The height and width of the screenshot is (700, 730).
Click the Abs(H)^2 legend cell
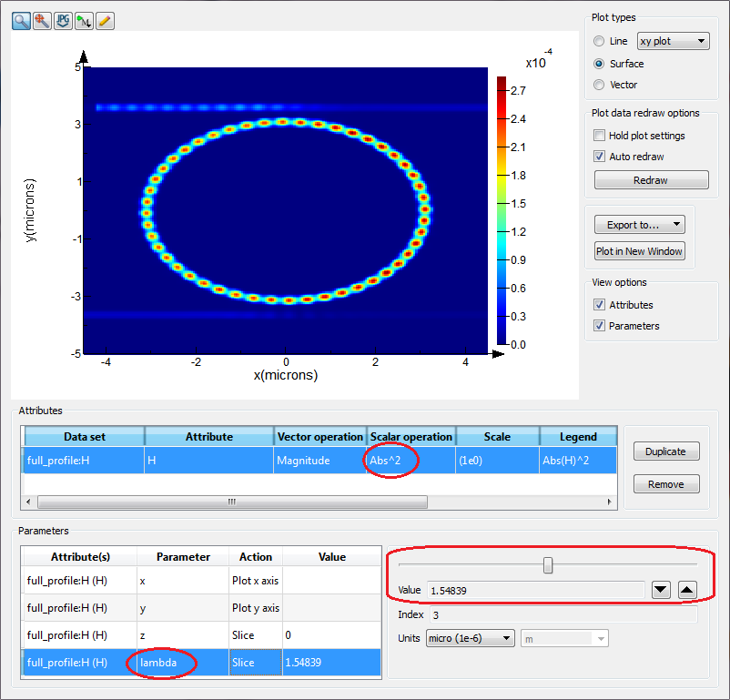point(578,461)
